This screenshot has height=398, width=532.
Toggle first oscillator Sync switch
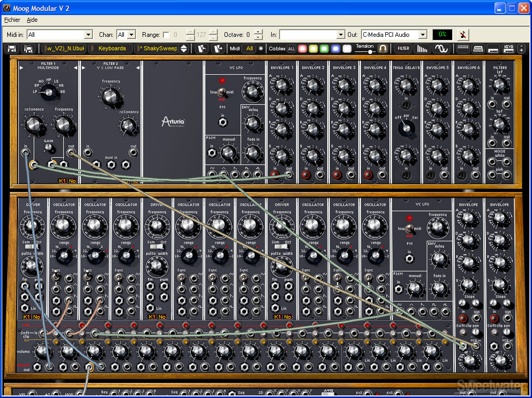click(x=56, y=278)
